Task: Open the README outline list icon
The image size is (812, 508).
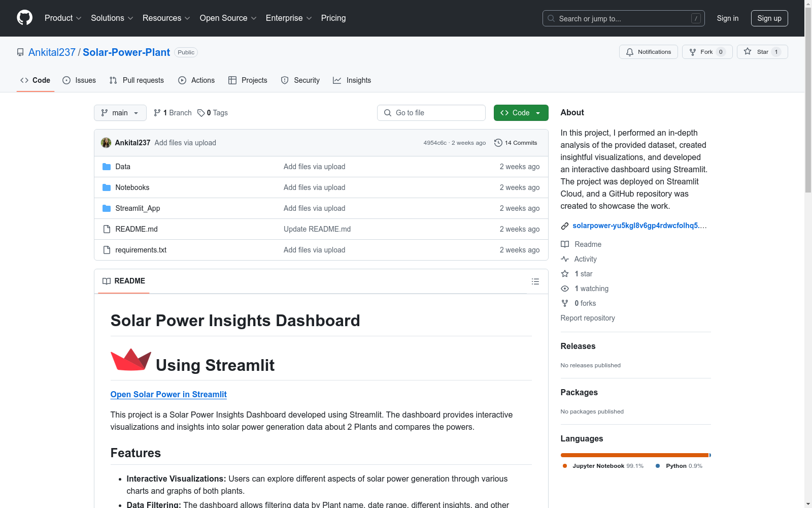Action: (535, 281)
